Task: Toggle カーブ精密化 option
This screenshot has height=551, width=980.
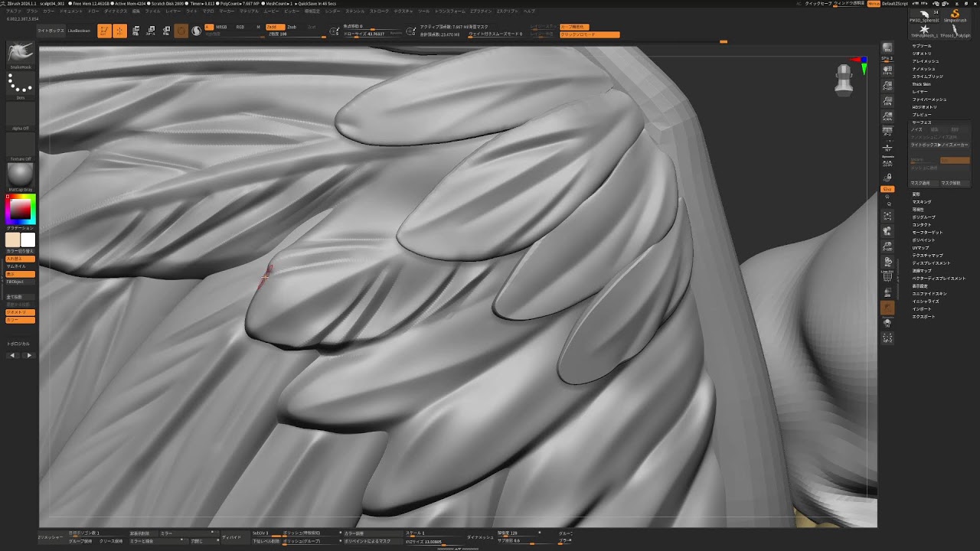Action: 573,27
